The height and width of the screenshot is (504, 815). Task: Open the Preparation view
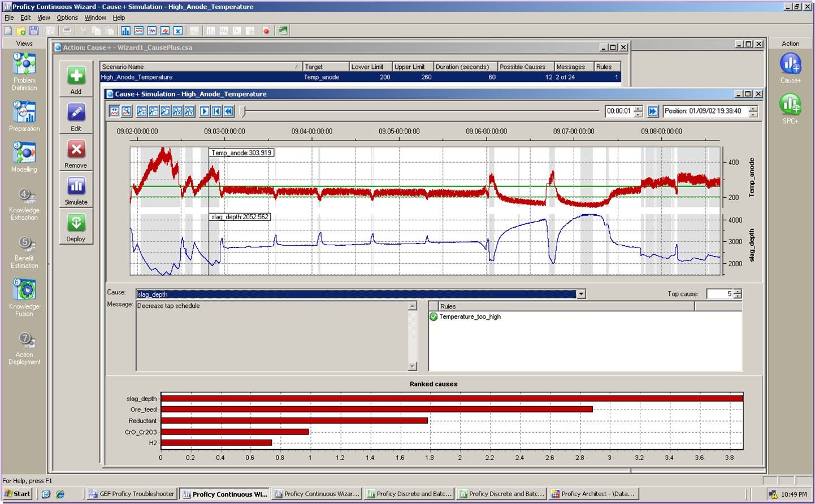point(24,116)
